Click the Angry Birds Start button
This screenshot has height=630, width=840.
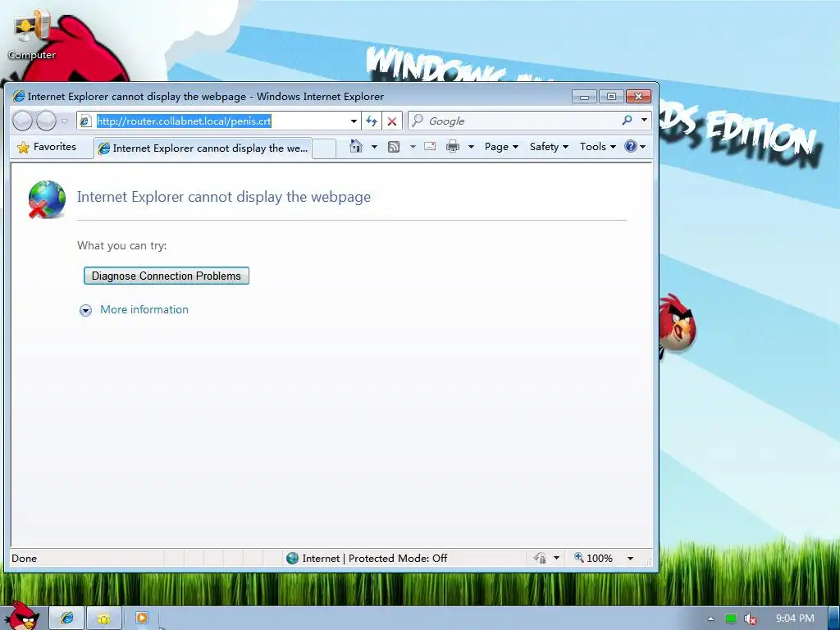point(21,616)
